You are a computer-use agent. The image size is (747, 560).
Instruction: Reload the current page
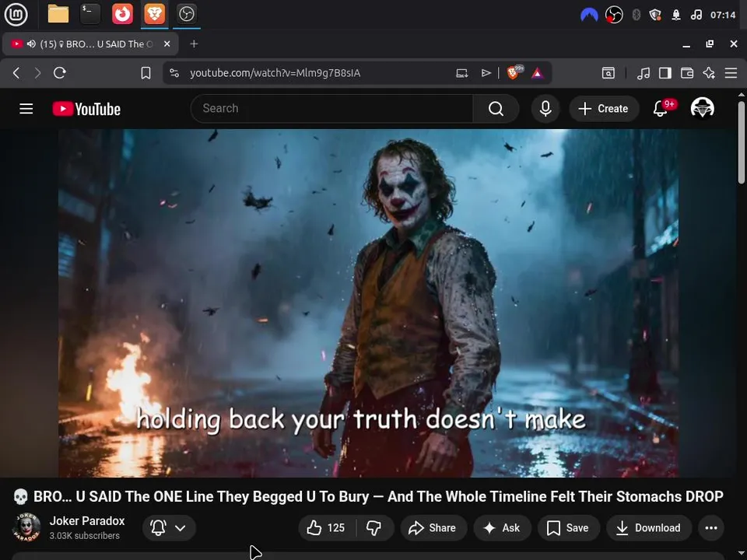[x=60, y=73]
